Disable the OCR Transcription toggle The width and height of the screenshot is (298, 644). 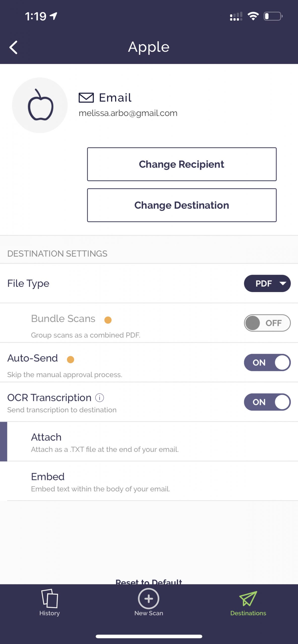click(267, 402)
